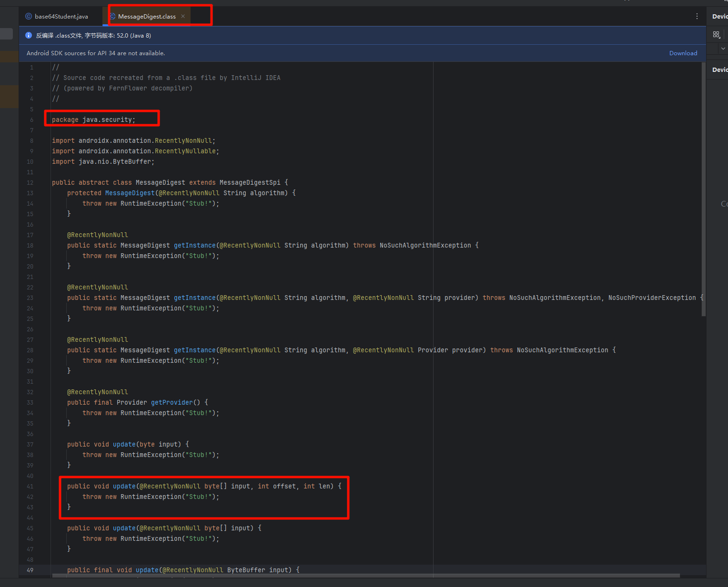Click line number 12 in the gutter
The image size is (728, 587).
tap(30, 182)
